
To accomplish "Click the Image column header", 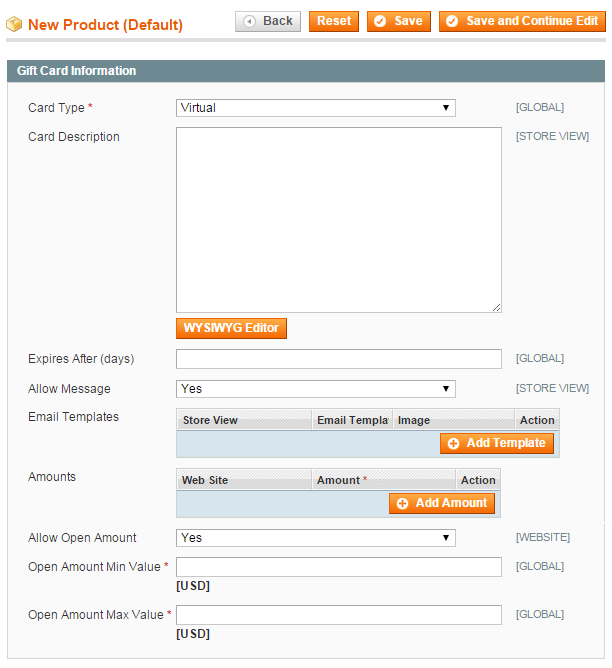I will click(454, 420).
